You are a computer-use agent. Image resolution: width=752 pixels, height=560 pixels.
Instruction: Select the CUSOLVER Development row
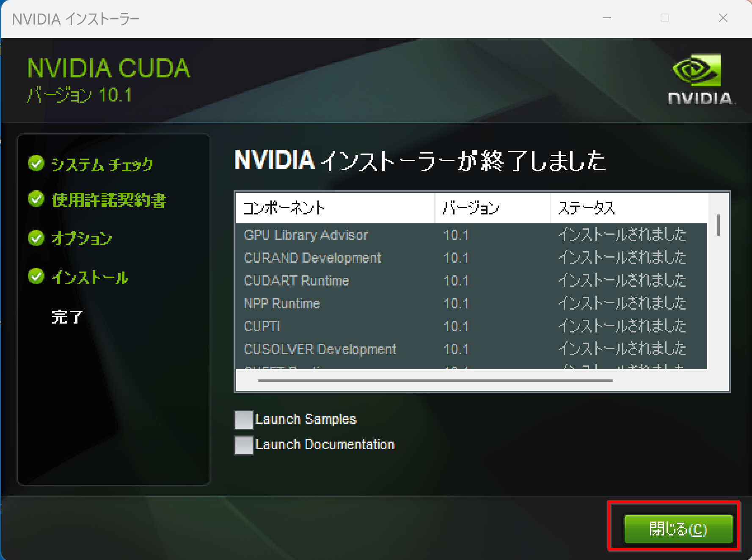(471, 349)
